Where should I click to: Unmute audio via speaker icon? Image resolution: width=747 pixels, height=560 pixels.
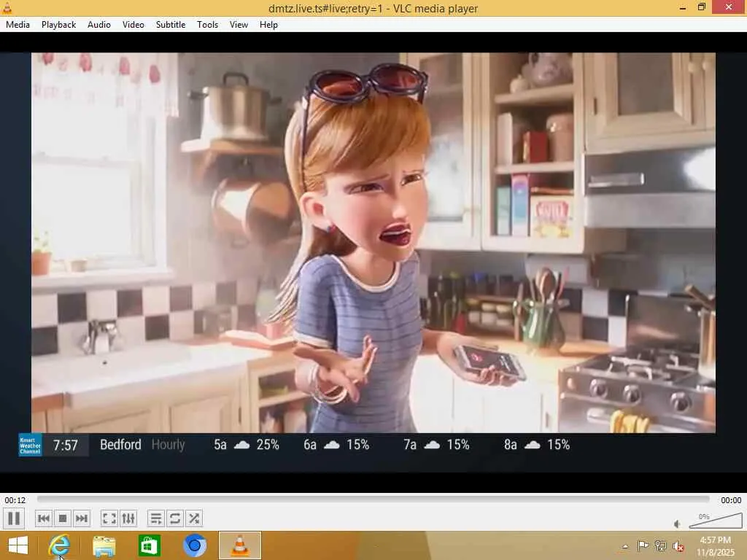click(x=678, y=524)
